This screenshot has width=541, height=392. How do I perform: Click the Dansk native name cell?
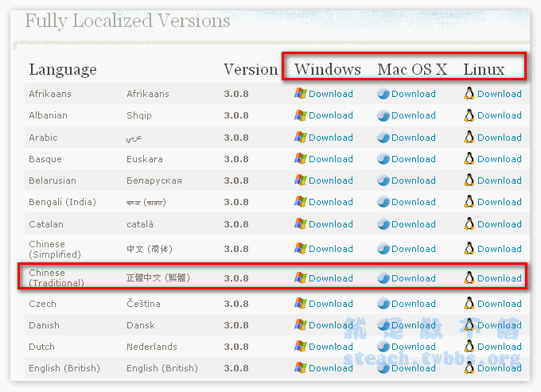point(141,325)
